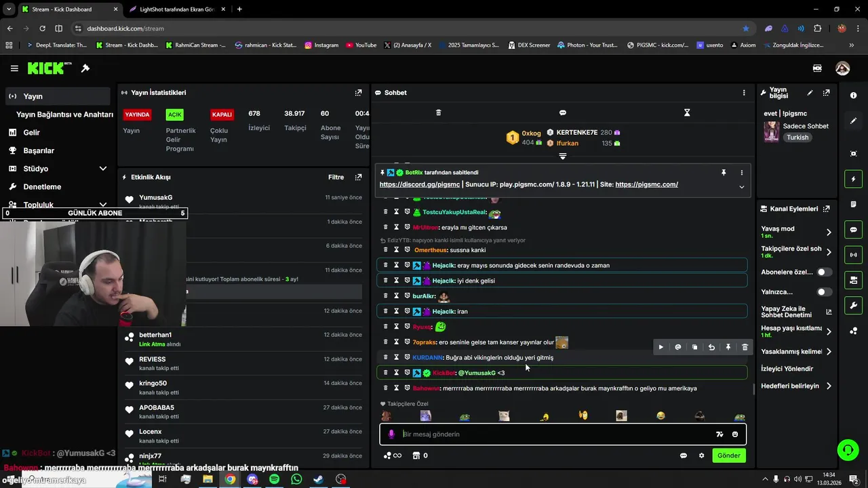
Task: Click the chat bubble icon beside settings gear
Action: tap(684, 455)
